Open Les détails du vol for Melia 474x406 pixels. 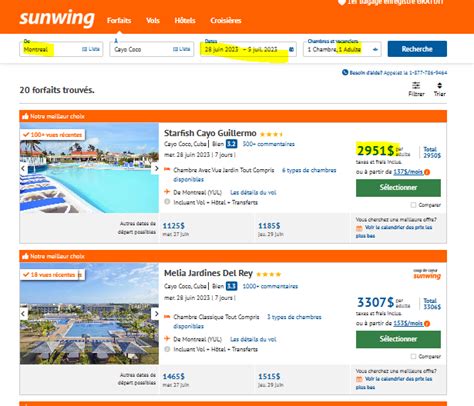pos(253,339)
